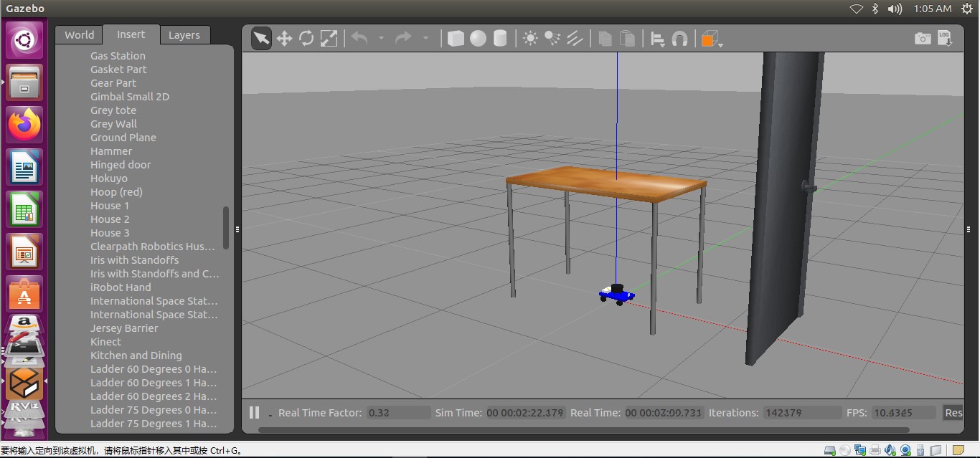
Task: Insert a box shape
Action: pyautogui.click(x=456, y=39)
